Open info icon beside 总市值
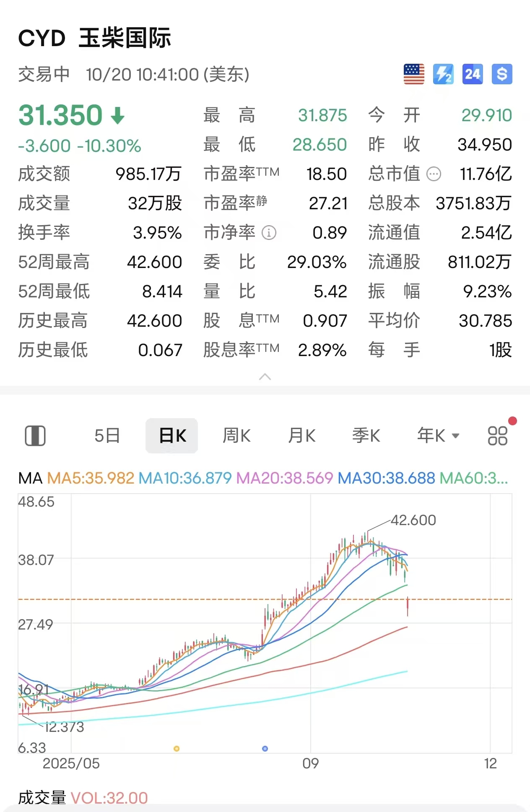 coord(434,174)
